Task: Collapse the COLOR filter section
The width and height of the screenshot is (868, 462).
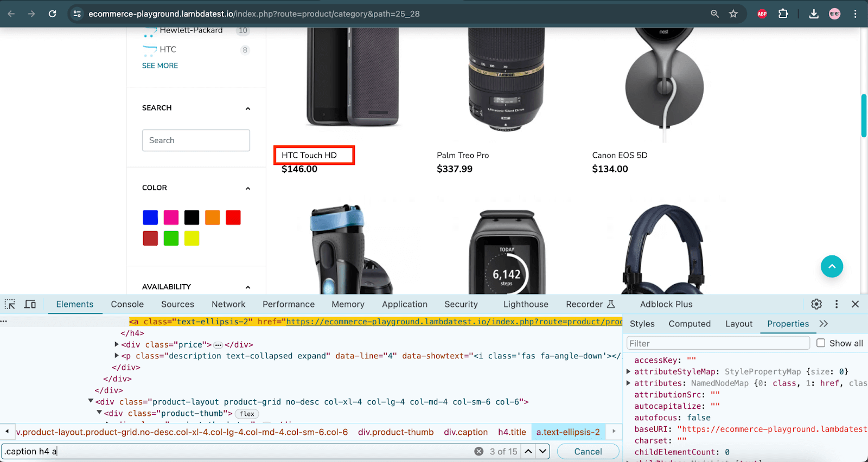Action: click(x=248, y=188)
